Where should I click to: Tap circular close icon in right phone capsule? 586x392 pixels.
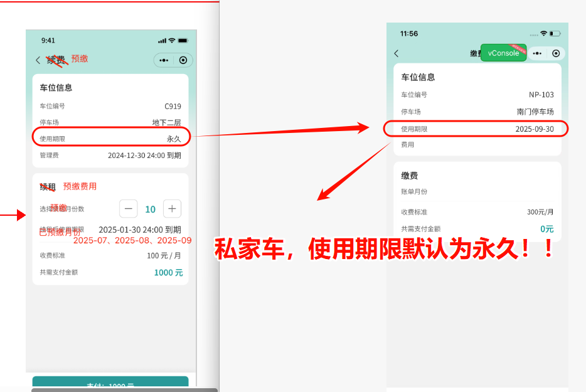[x=556, y=54]
